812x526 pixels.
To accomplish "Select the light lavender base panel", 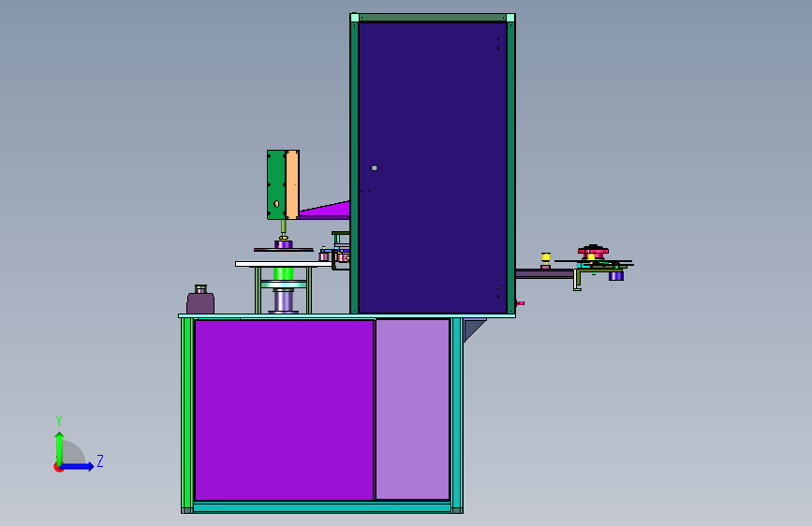I will [412, 410].
